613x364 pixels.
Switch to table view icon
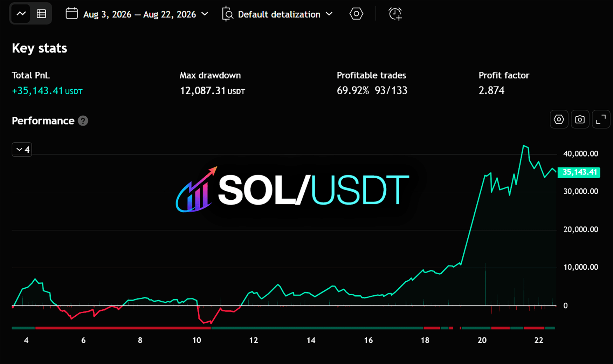pyautogui.click(x=41, y=14)
